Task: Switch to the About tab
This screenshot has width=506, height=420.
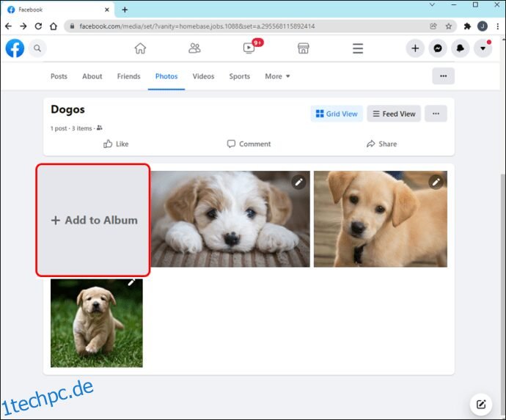Action: click(92, 76)
